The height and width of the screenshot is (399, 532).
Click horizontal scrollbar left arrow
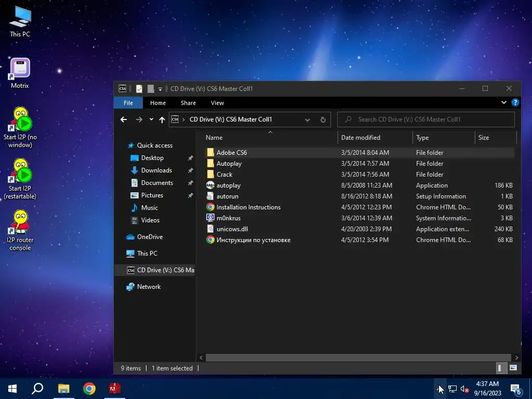tap(201, 357)
